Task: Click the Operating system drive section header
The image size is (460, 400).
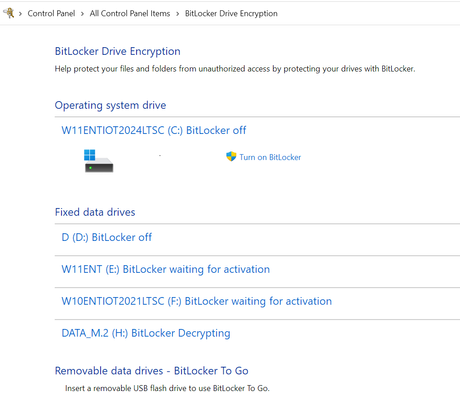Action: coord(110,105)
